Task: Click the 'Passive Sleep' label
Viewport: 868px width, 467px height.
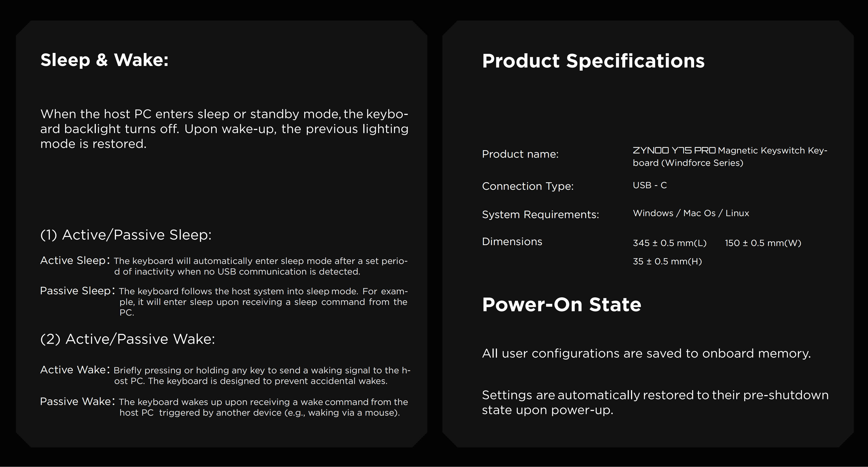Action: [x=75, y=291]
